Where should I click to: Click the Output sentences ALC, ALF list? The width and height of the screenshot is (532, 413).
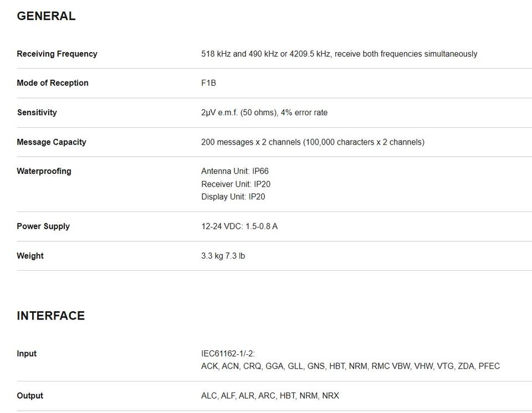tap(270, 396)
